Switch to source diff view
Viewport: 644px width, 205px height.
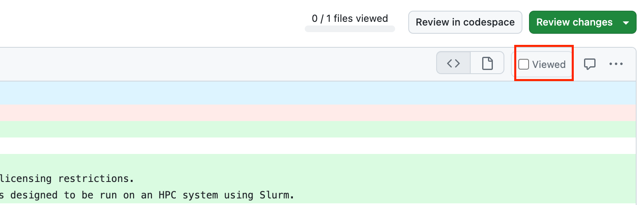tap(453, 63)
